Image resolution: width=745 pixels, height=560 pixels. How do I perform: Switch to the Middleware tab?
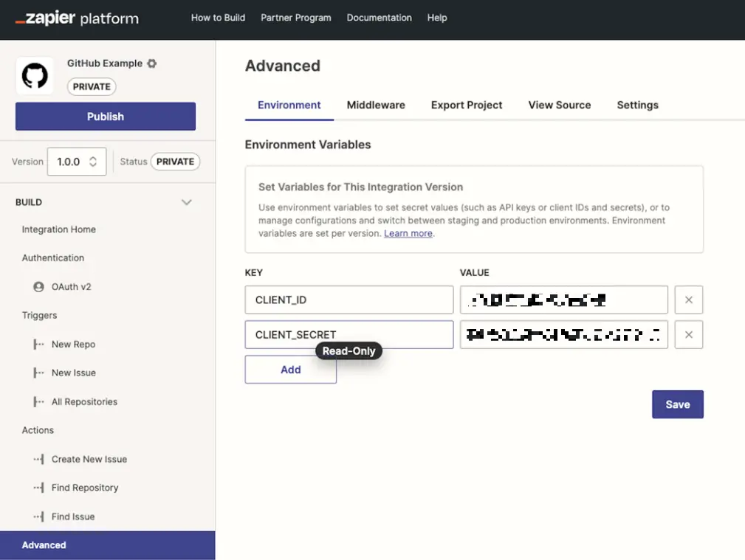376,105
